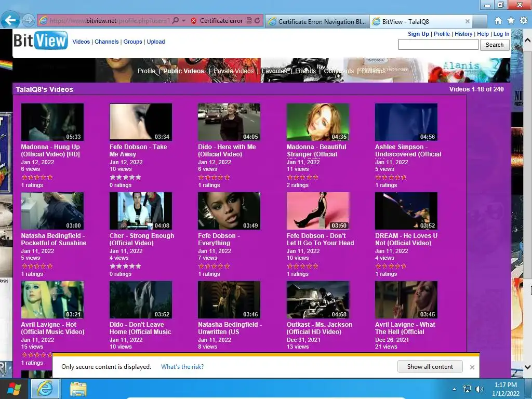Open the Upload link
The image size is (532, 399).
coord(156,42)
